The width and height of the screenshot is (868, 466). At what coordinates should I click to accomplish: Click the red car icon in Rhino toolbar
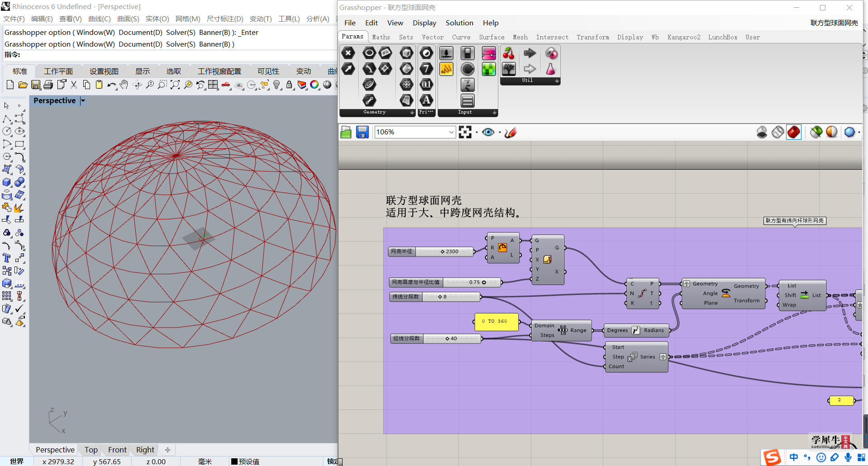point(226,85)
